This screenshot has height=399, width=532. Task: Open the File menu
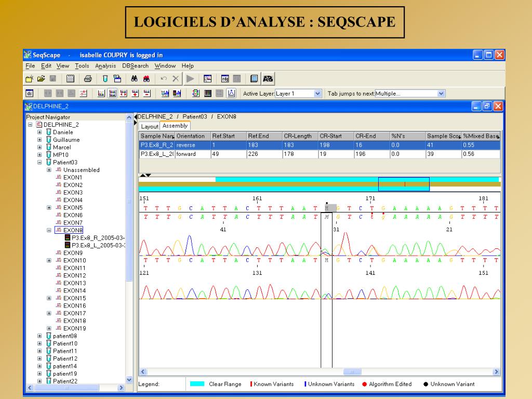[30, 66]
